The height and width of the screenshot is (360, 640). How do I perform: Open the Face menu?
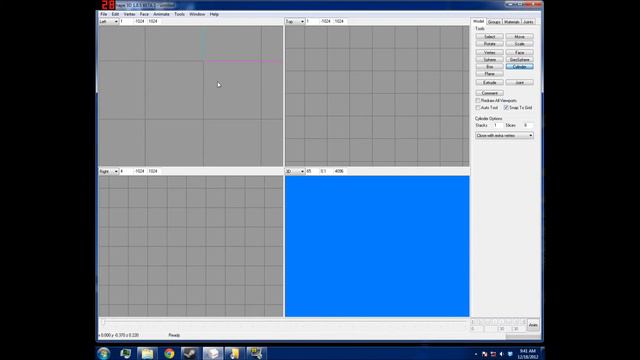[x=144, y=14]
